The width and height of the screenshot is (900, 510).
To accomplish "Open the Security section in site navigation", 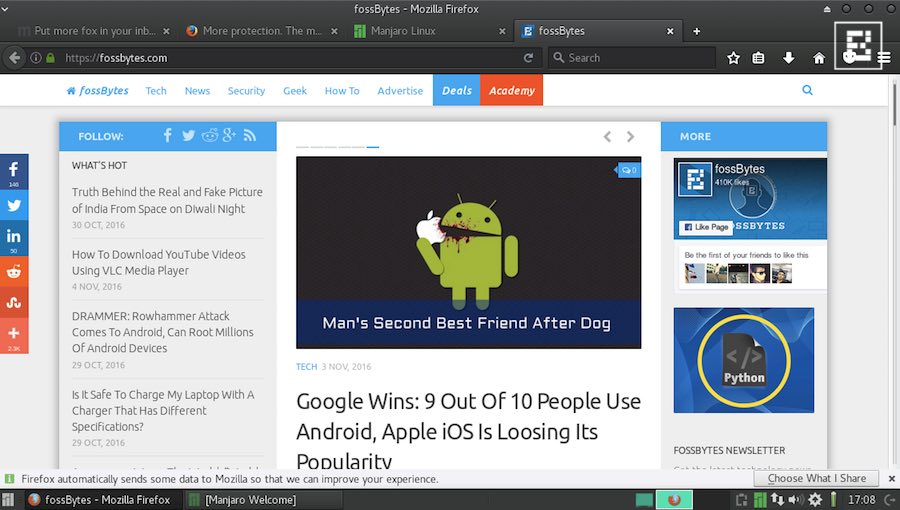I will [x=246, y=91].
